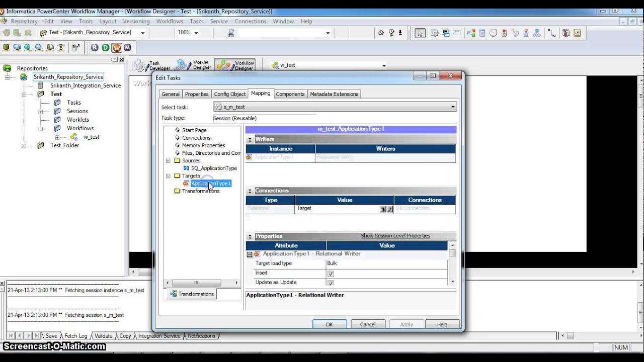Open the Versioning menu
Viewport: 644px width, 362px height.
pyautogui.click(x=136, y=21)
